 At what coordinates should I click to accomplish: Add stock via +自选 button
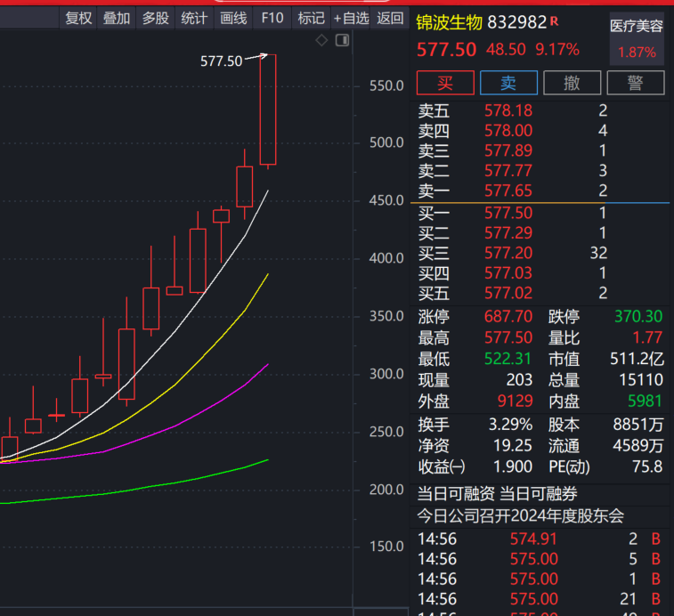coord(351,18)
